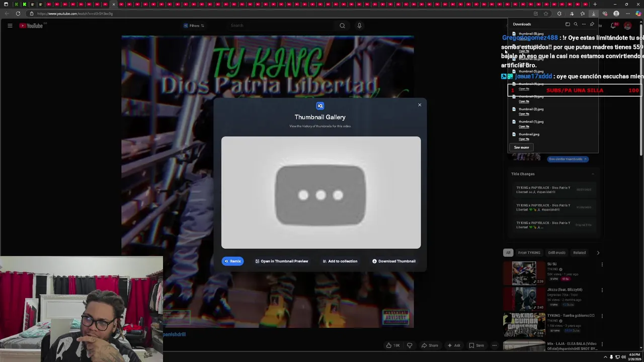Like the video with thumbs up
This screenshot has height=362, width=644.
point(392,345)
